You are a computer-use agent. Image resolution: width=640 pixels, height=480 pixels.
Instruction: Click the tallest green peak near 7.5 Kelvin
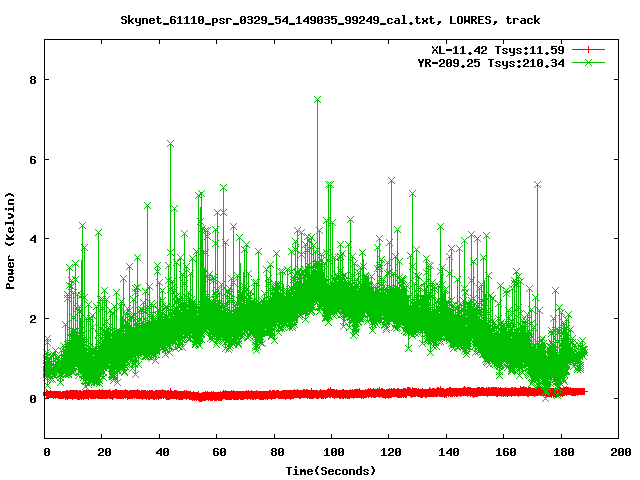point(317,100)
